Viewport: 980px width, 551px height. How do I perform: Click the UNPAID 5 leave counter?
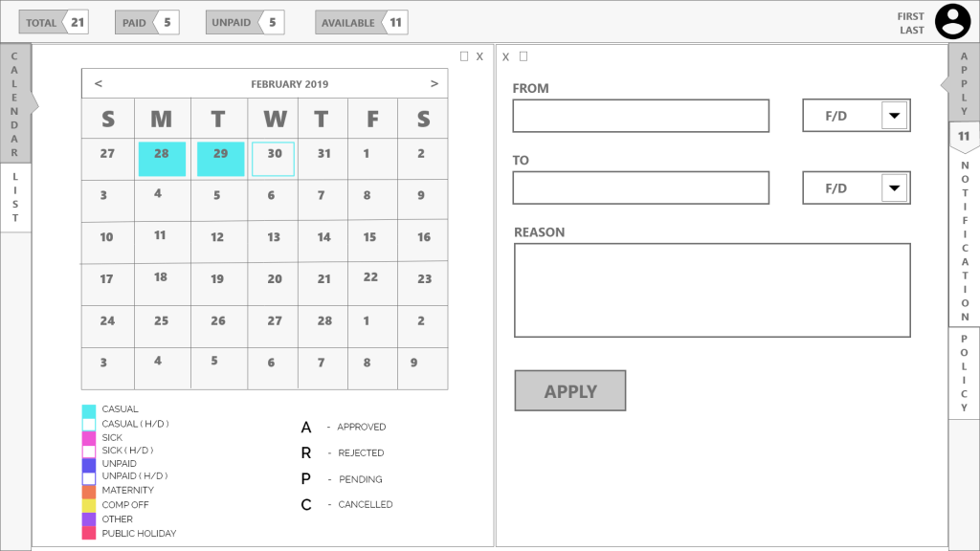tap(245, 23)
